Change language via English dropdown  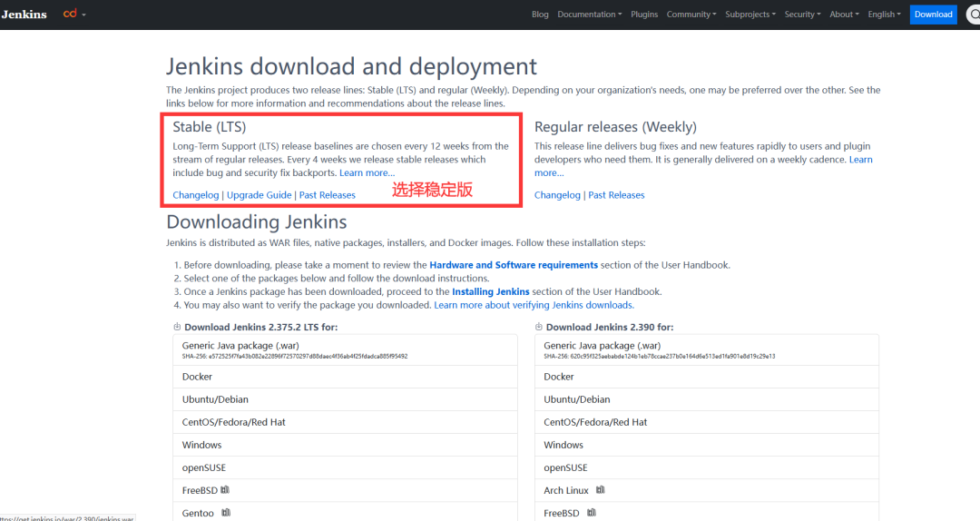click(884, 15)
